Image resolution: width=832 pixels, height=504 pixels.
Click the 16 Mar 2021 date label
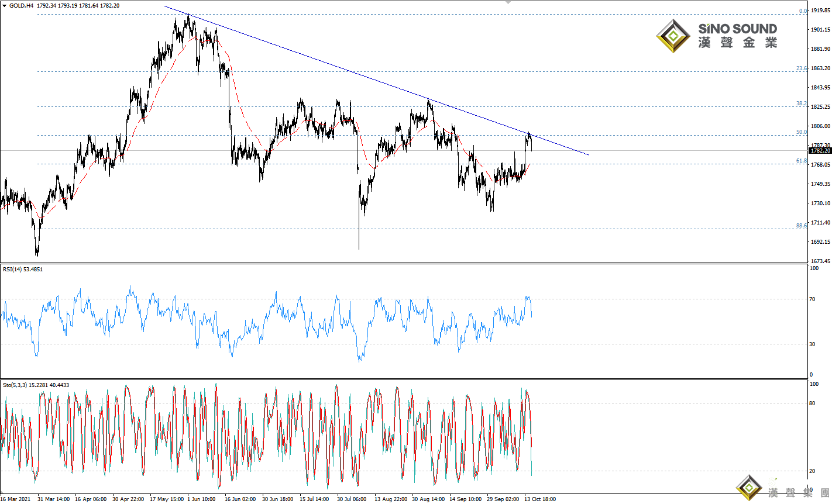[x=16, y=499]
